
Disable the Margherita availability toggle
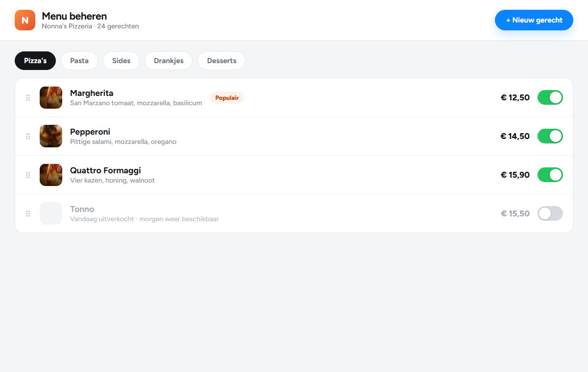tap(550, 97)
